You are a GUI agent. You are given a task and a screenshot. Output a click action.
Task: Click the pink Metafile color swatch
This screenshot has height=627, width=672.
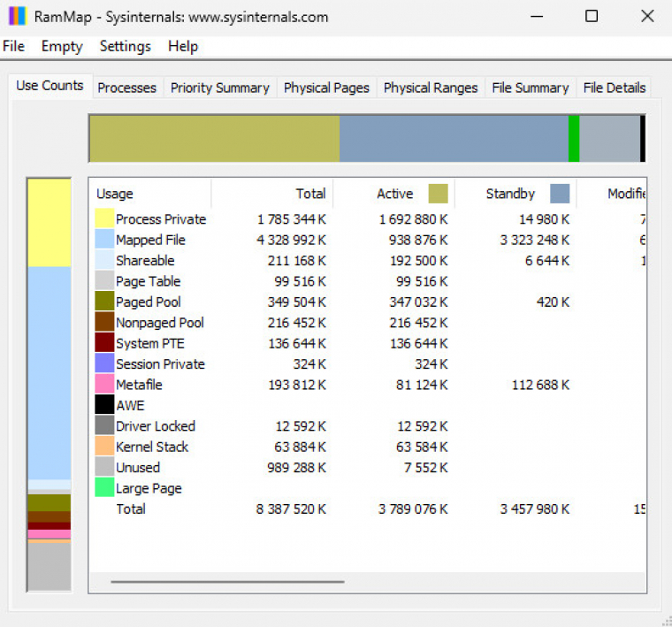[x=104, y=385]
